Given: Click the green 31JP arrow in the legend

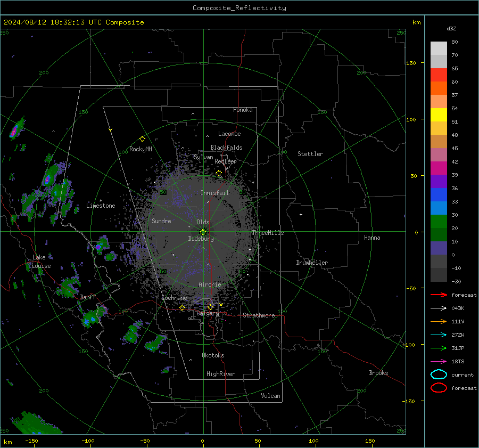Looking at the screenshot, I should (439, 348).
